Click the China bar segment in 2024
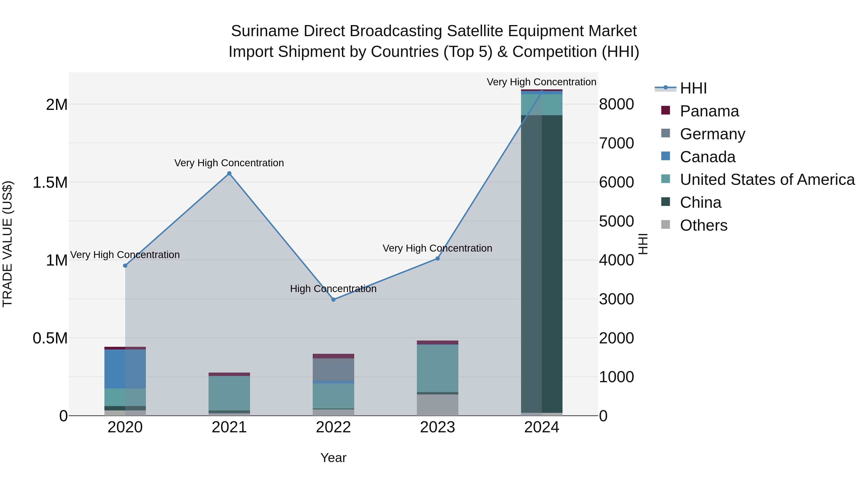This screenshot has width=868, height=488. (542, 264)
